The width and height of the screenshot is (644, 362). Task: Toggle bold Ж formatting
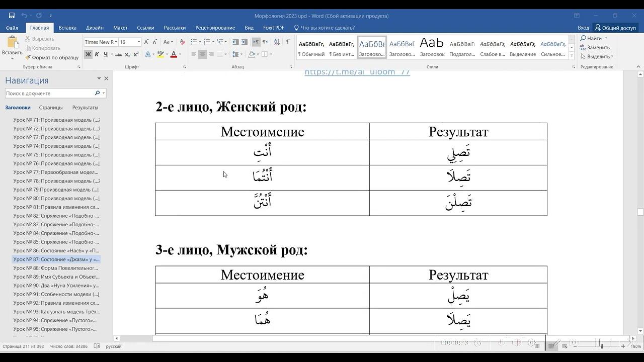pos(88,54)
